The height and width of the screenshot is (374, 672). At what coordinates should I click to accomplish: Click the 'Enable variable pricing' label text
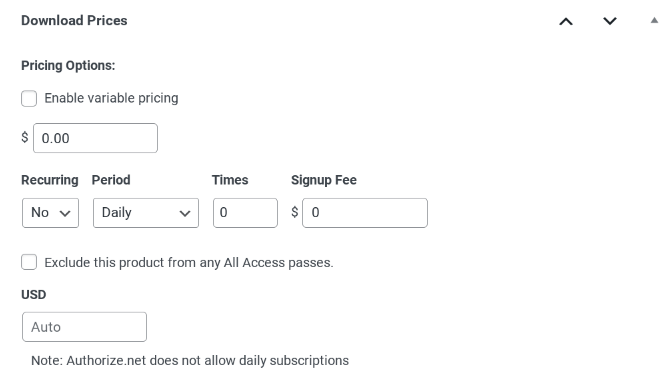(x=111, y=98)
